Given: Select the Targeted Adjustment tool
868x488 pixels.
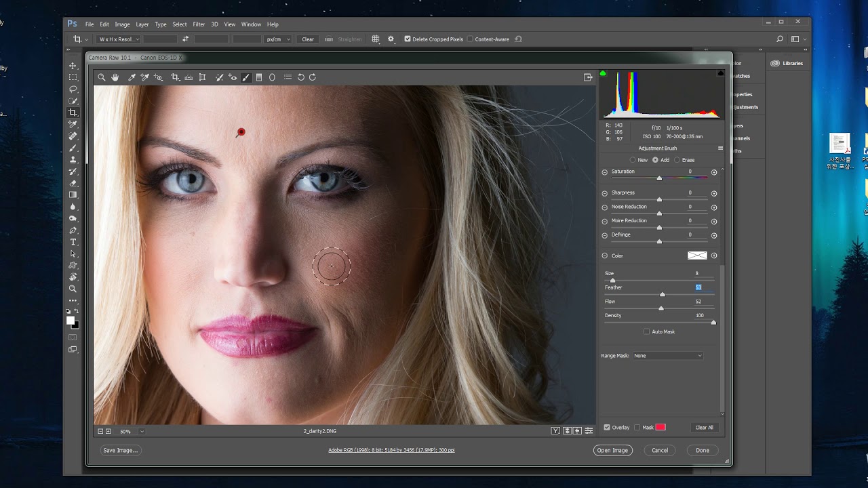Looking at the screenshot, I should [158, 77].
